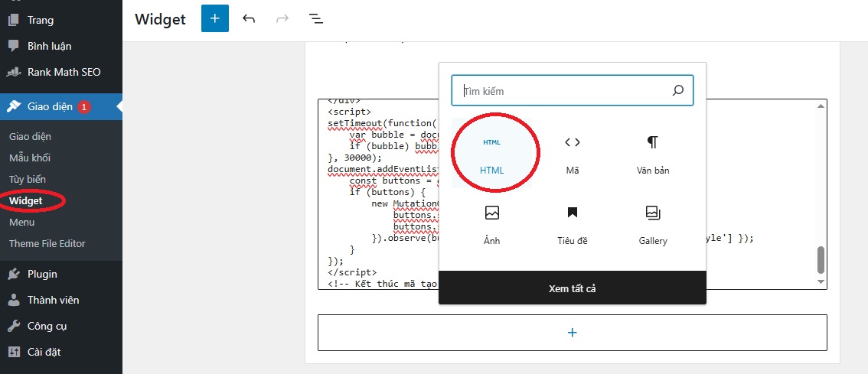Viewport: 868px width, 374px height.
Task: Open the Bình luận menu
Action: coord(61,46)
